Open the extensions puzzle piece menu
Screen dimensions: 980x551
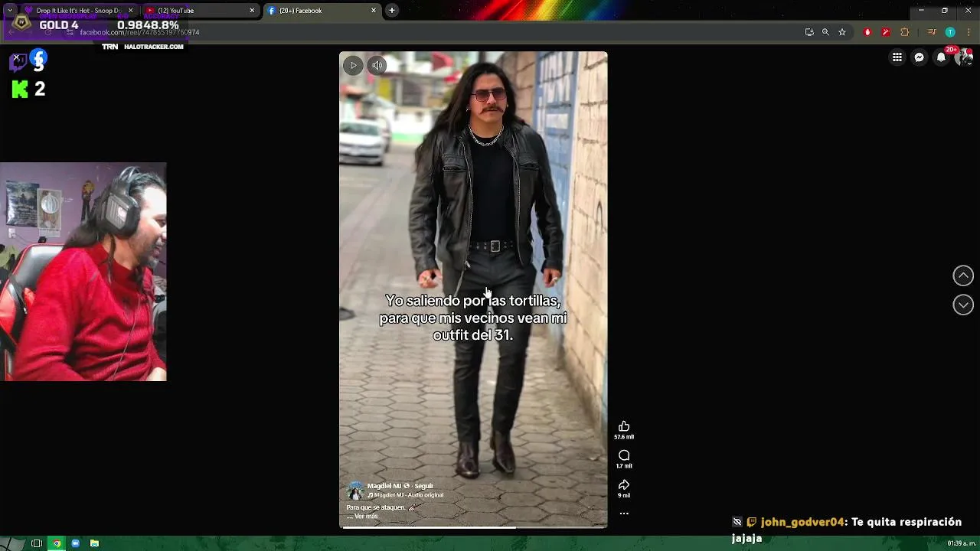(905, 32)
